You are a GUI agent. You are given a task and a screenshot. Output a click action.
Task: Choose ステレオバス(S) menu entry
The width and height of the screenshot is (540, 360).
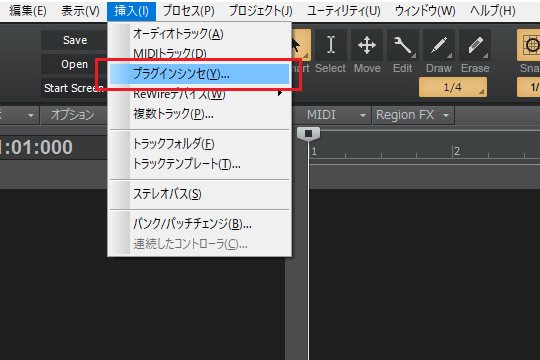pyautogui.click(x=199, y=194)
